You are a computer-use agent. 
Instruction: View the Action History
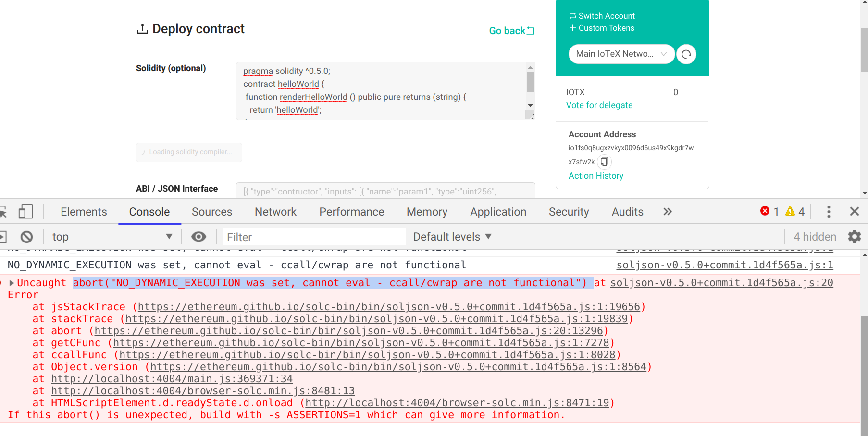(595, 176)
